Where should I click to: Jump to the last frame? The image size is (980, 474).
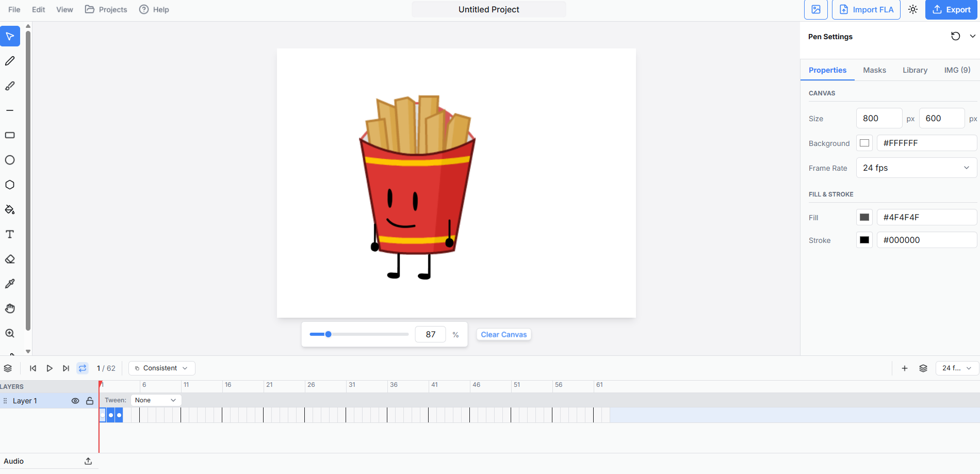66,368
